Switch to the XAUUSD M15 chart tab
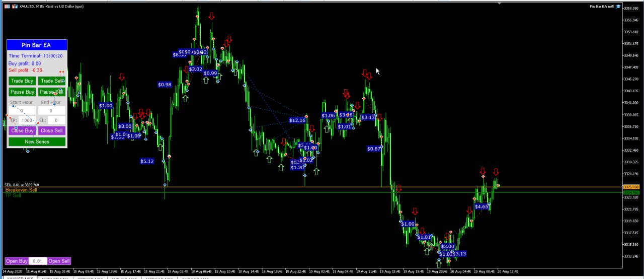Viewport: 644px width, 279px height. click(20, 277)
